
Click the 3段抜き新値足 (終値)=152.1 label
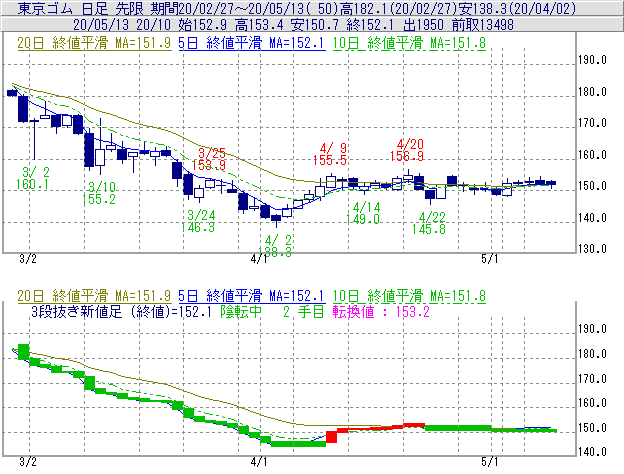(121, 312)
